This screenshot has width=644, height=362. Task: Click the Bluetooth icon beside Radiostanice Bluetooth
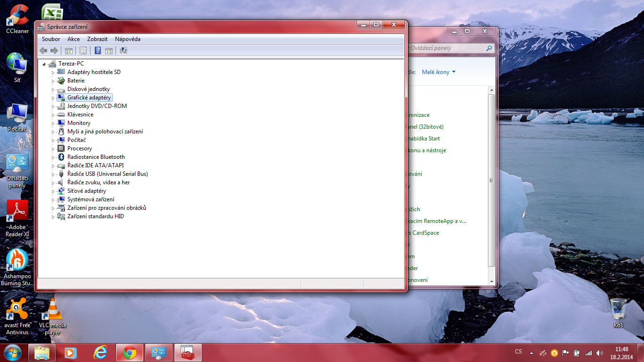click(61, 157)
